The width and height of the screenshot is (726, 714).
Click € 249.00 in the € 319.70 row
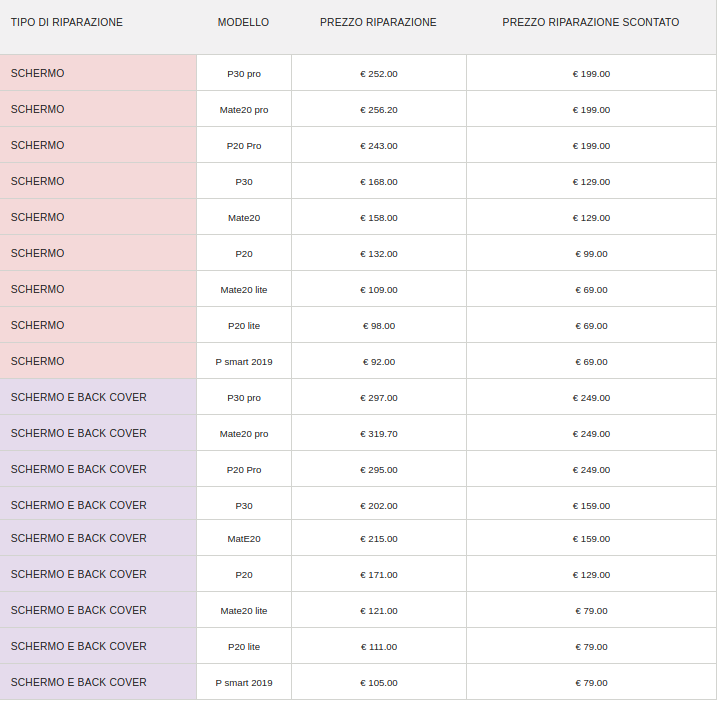click(591, 434)
